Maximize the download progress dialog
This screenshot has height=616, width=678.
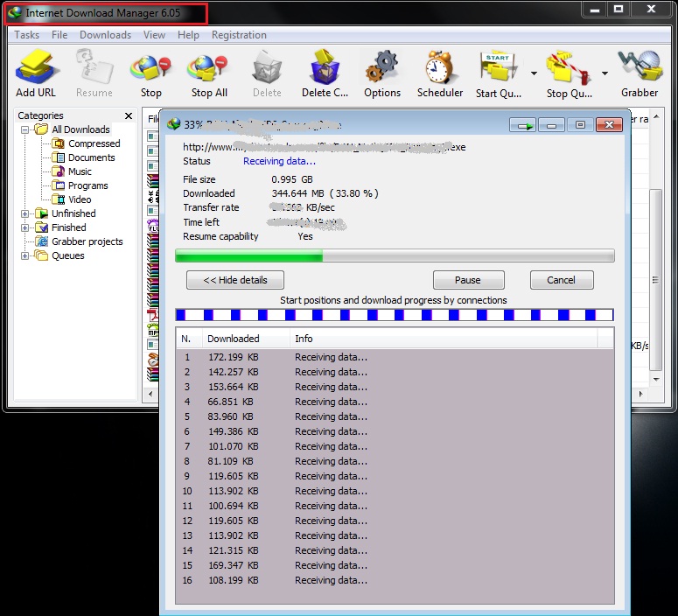pos(580,125)
